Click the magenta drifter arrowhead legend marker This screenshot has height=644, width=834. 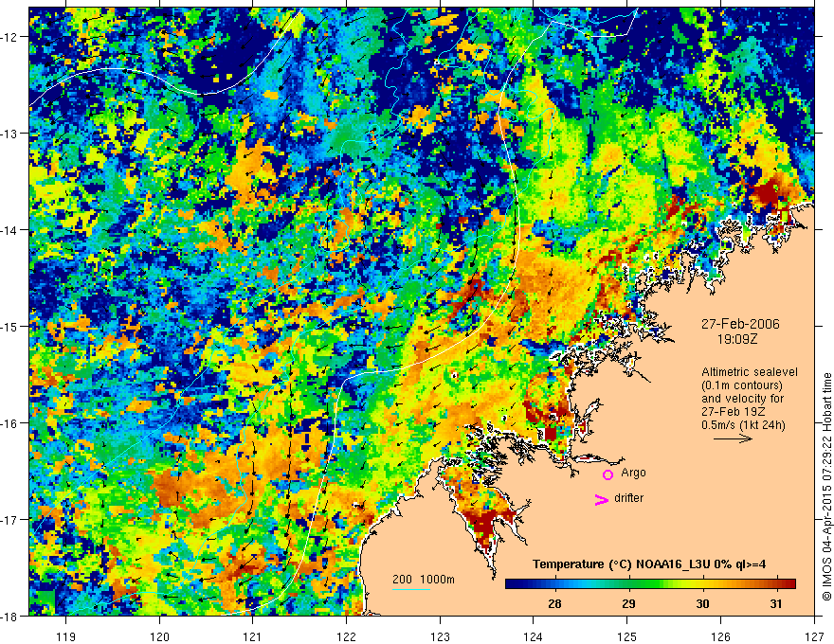[x=601, y=499]
